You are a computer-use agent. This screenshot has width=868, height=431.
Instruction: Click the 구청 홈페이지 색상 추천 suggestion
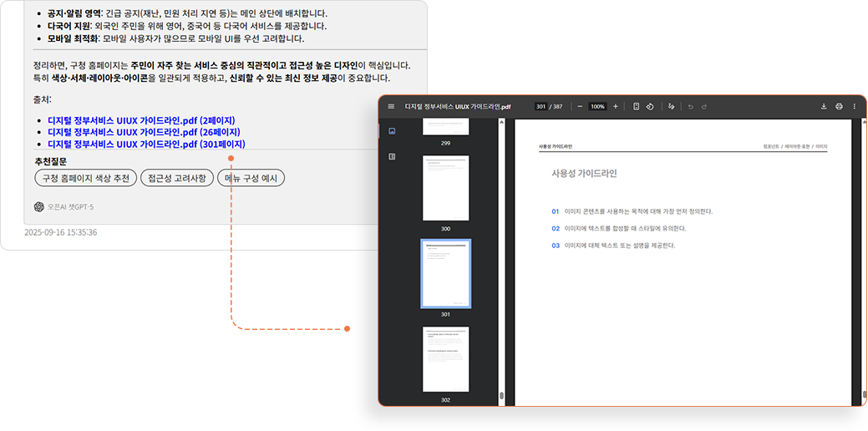click(x=85, y=178)
